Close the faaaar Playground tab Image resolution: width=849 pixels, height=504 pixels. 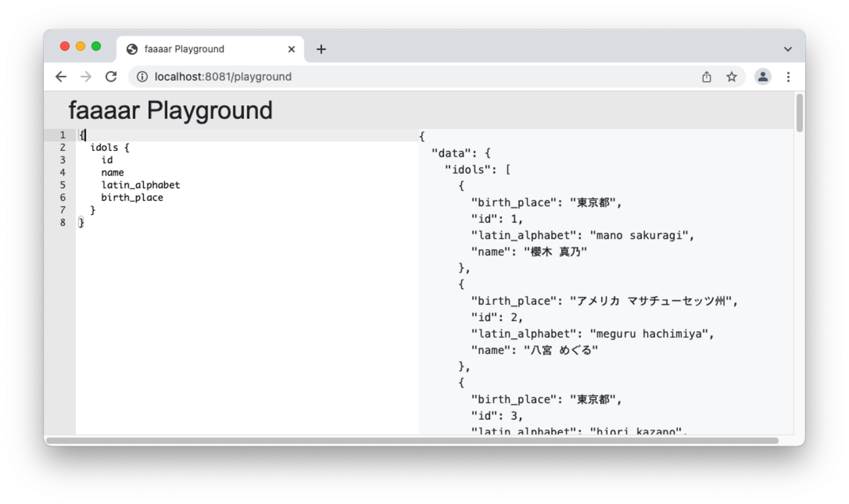click(291, 49)
